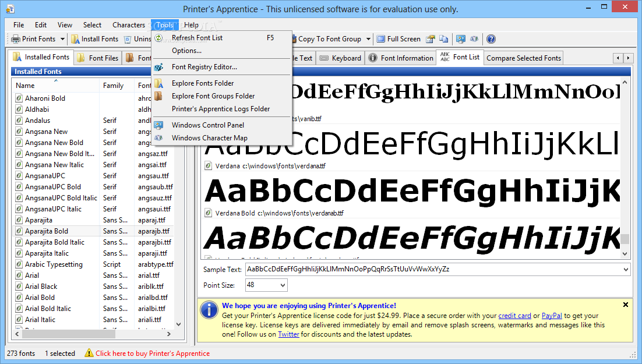
Task: Click the font icon beside Verdana preview label
Action: pyautogui.click(x=209, y=166)
